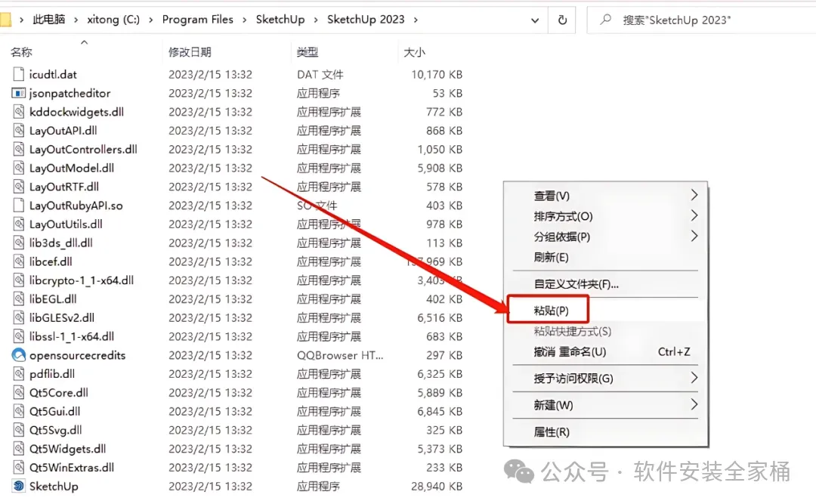Click the libGLESv2.dll file icon

point(19,318)
